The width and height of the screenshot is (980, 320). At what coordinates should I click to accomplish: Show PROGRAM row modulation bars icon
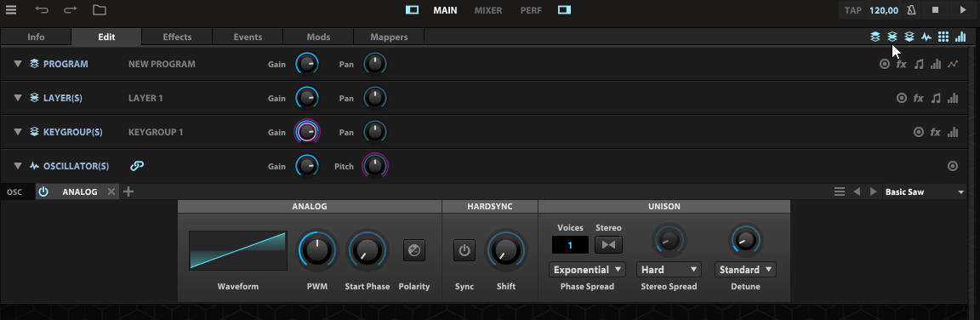936,64
